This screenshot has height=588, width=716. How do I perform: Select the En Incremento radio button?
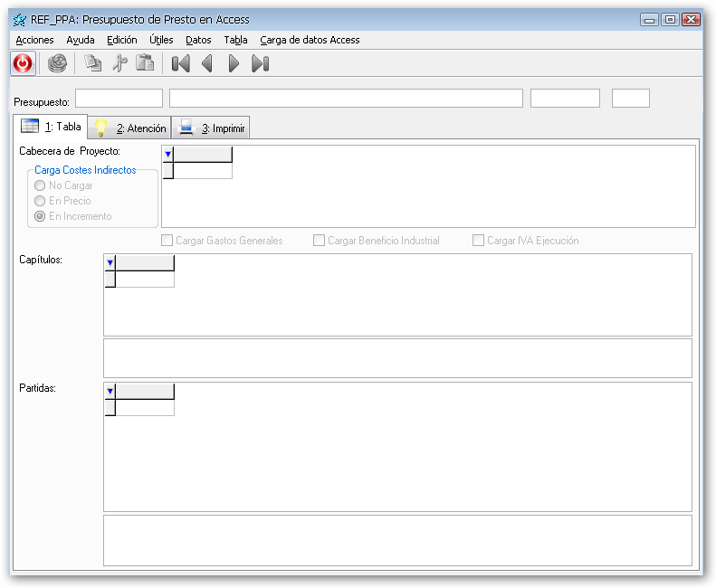point(40,216)
